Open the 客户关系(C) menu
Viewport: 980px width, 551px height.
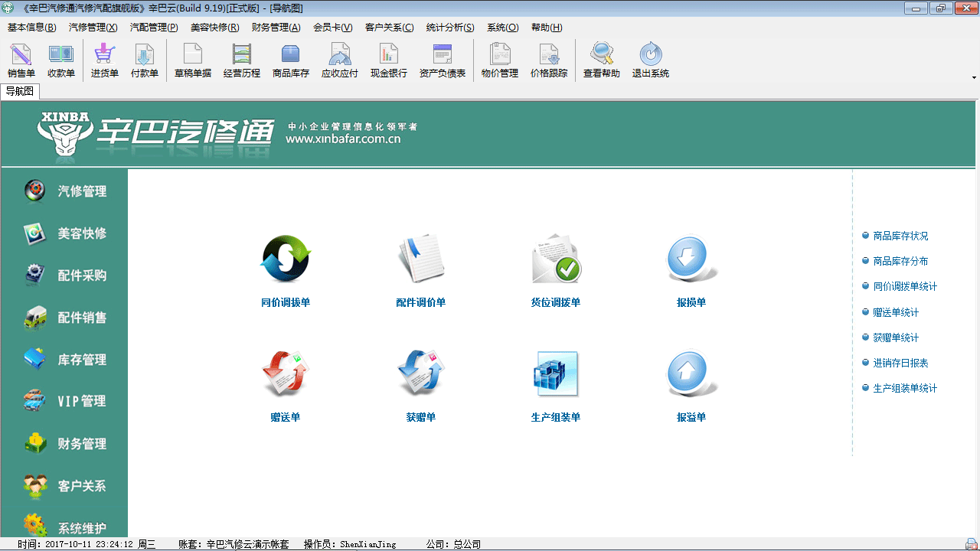[389, 28]
